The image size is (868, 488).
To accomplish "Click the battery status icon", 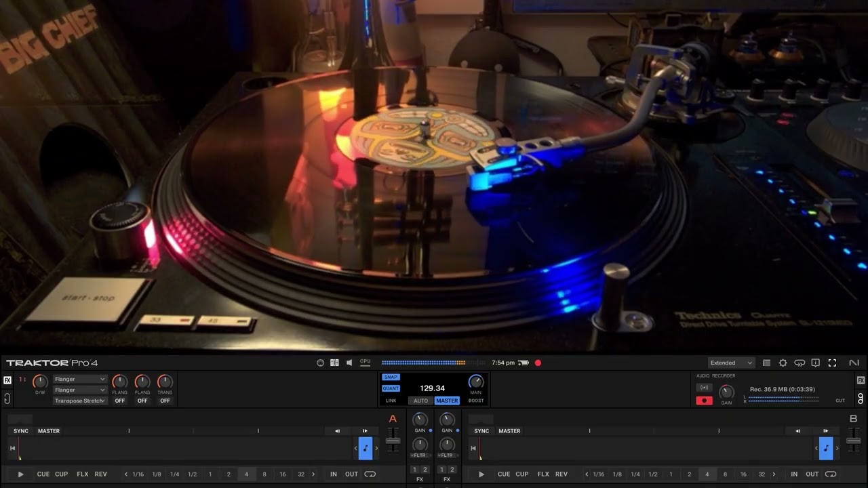I will click(524, 363).
